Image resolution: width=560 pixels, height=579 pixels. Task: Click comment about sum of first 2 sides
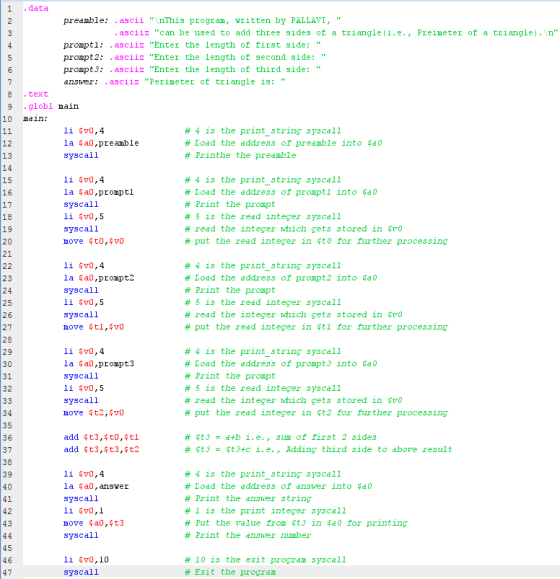(x=281, y=438)
